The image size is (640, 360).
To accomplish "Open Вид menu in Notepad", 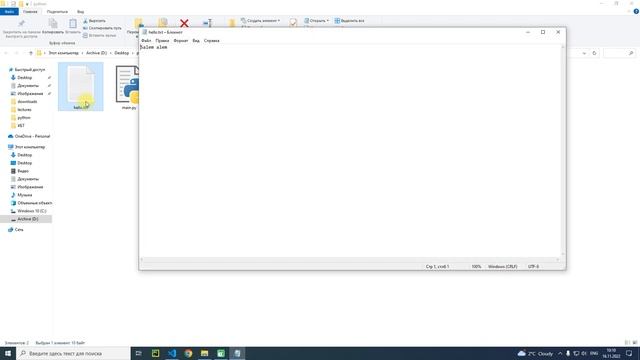I will [x=196, y=40].
